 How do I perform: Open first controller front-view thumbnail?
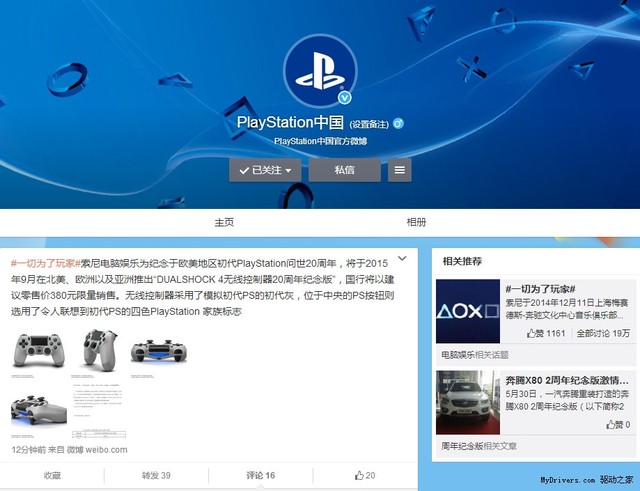pos(39,352)
